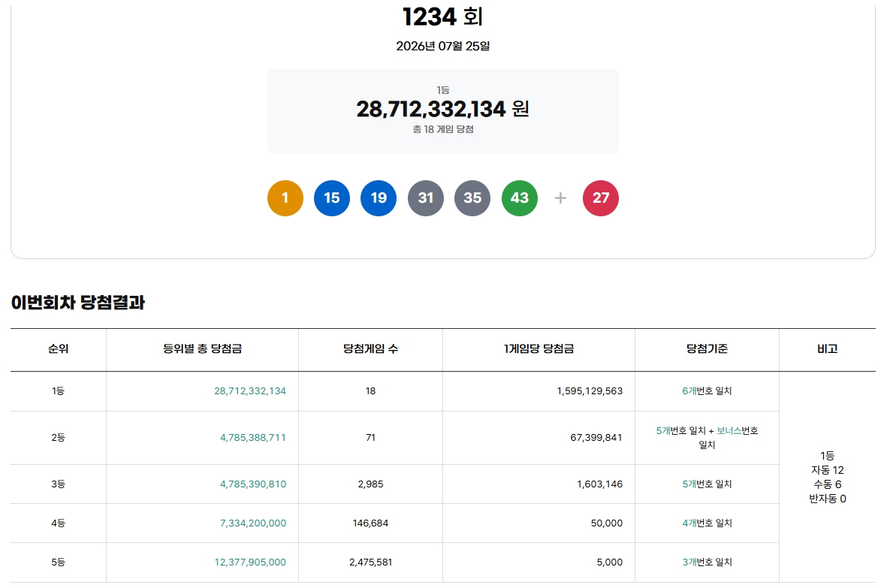Click the green number 43 ball
887x588 pixels.
(519, 198)
